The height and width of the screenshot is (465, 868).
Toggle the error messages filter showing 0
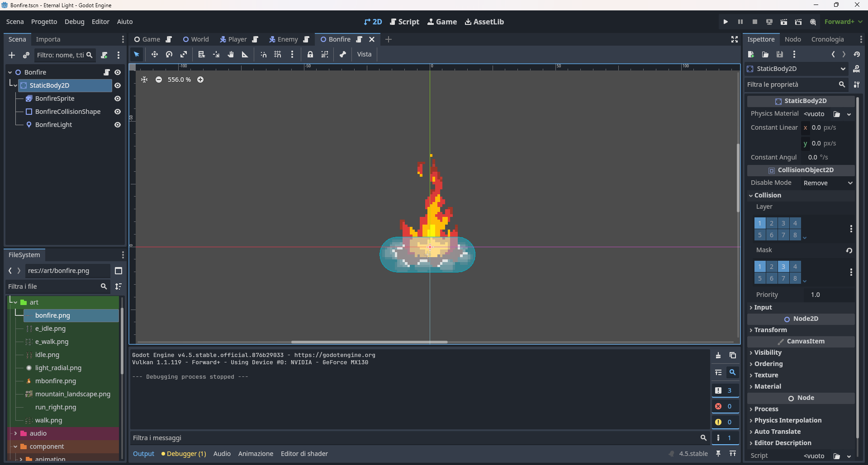click(725, 406)
